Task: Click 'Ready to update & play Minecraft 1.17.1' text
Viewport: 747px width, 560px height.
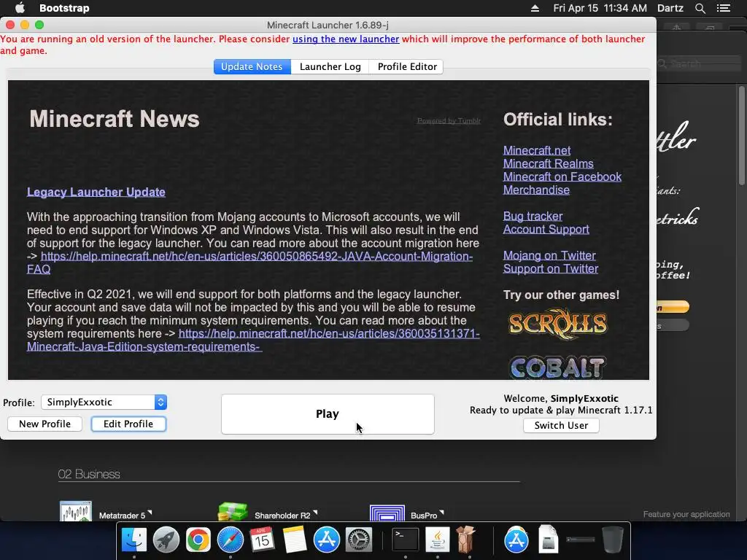Action: point(561,410)
